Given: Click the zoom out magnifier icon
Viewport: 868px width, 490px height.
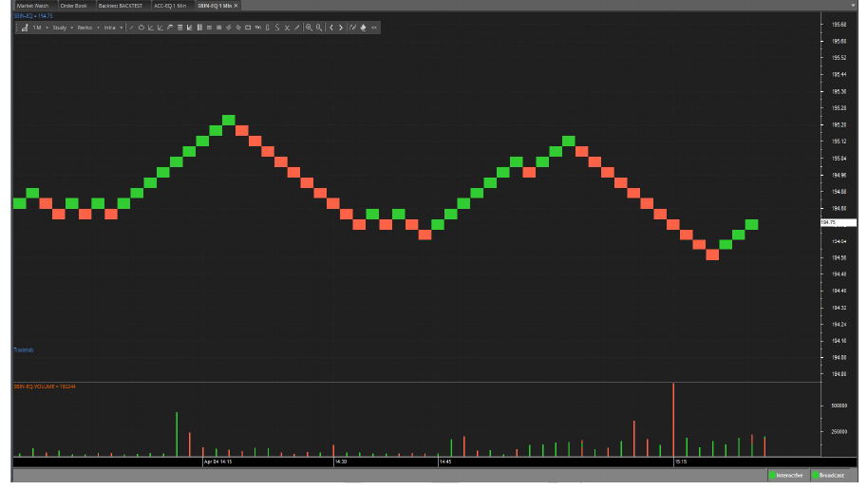Looking at the screenshot, I should click(x=319, y=28).
